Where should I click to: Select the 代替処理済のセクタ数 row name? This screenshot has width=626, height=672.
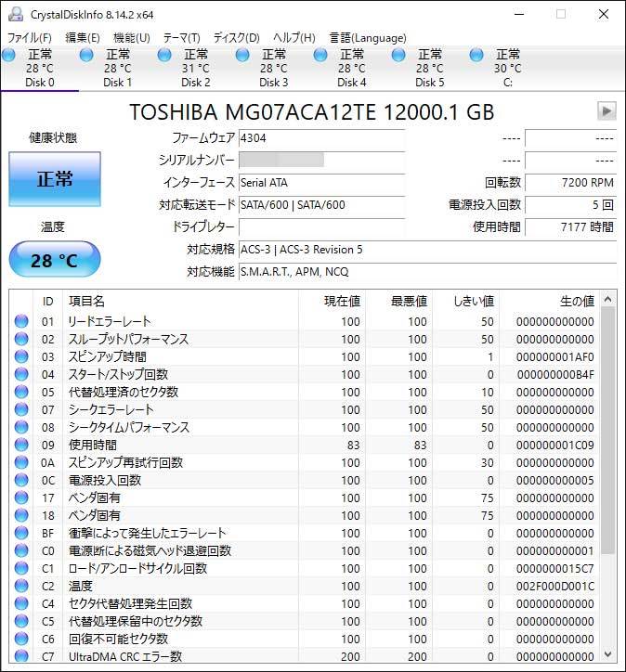pos(123,392)
